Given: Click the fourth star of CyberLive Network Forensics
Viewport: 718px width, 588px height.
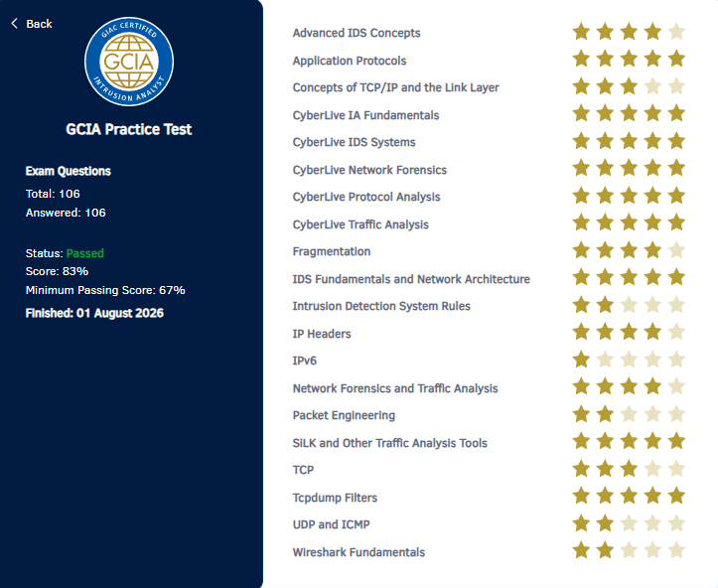Looking at the screenshot, I should [653, 168].
